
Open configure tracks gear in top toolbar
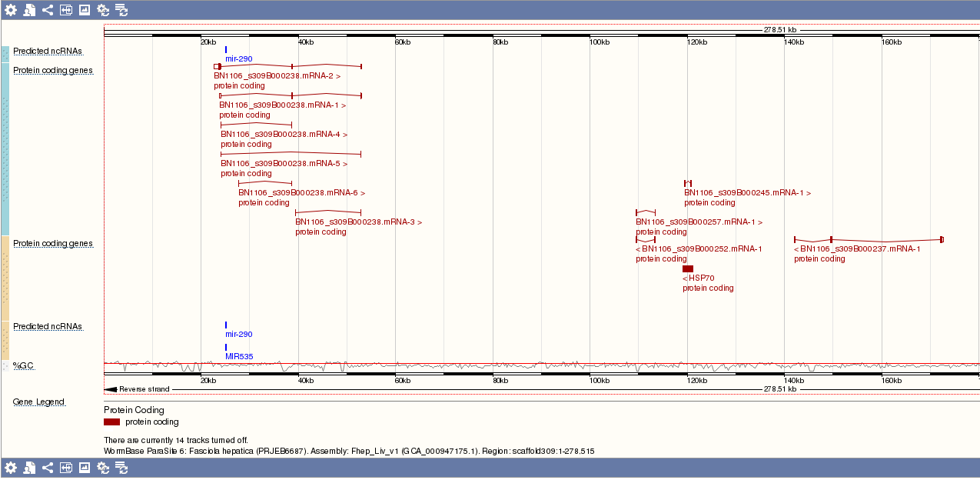click(11, 10)
